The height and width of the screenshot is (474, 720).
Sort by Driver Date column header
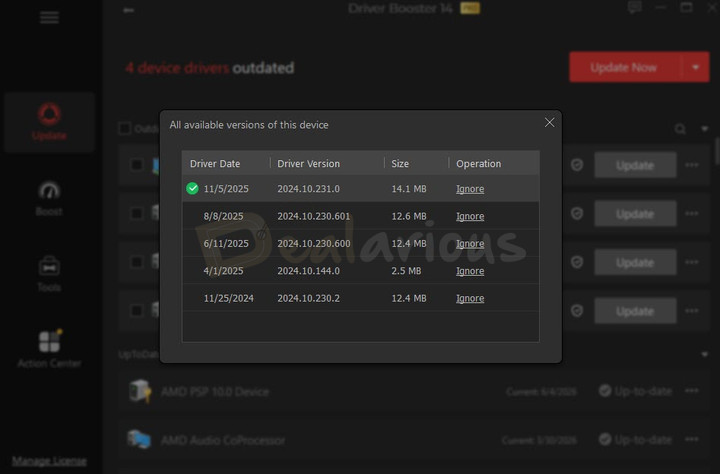pos(215,164)
